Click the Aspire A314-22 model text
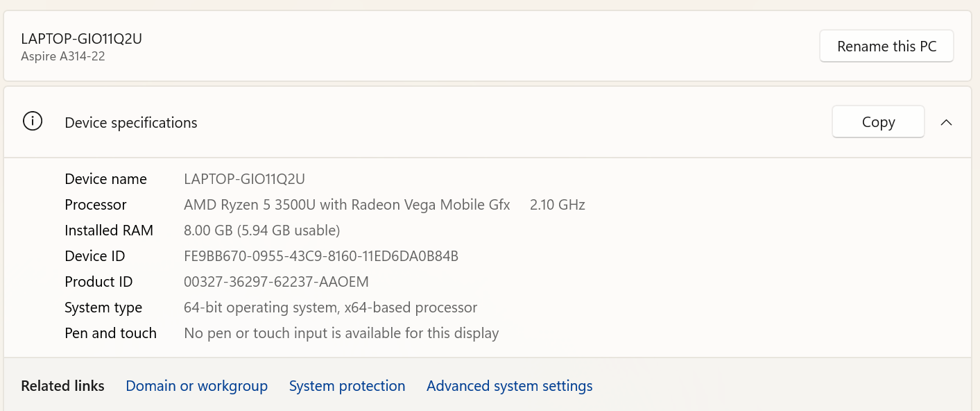980x411 pixels. click(x=63, y=56)
